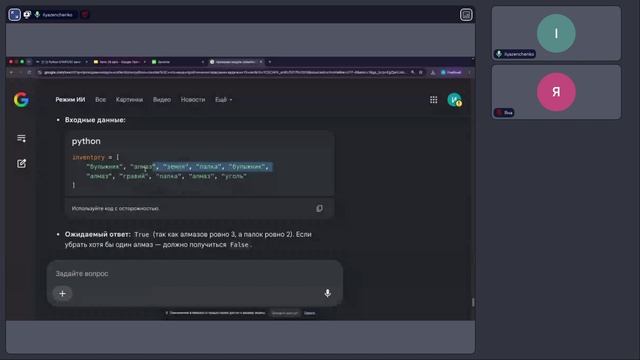
Task: Open the Google apps grid
Action: [x=433, y=100]
